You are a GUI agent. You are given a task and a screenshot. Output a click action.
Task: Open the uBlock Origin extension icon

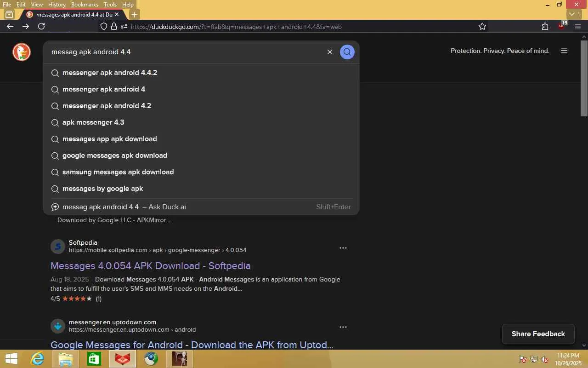[562, 26]
